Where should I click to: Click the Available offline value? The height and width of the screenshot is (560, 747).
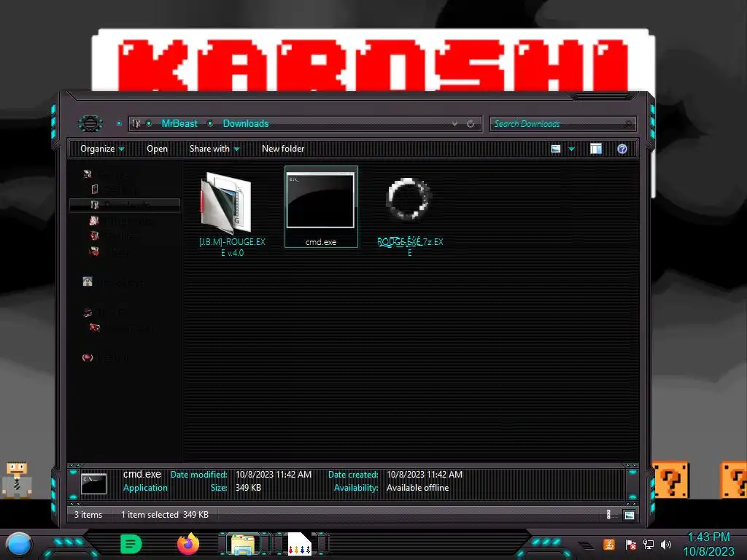(417, 488)
